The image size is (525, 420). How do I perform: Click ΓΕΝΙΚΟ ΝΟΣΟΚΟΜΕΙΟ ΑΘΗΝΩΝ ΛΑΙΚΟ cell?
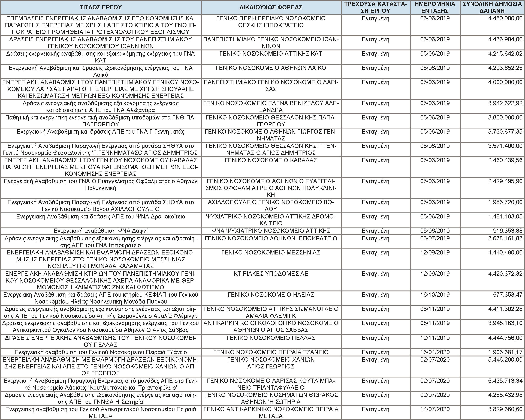click(271, 68)
